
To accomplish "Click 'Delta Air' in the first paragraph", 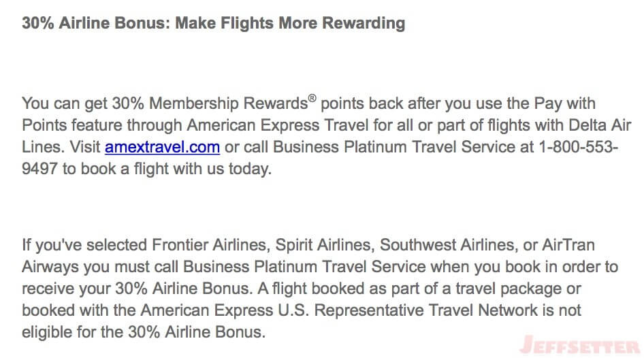I will point(600,125).
